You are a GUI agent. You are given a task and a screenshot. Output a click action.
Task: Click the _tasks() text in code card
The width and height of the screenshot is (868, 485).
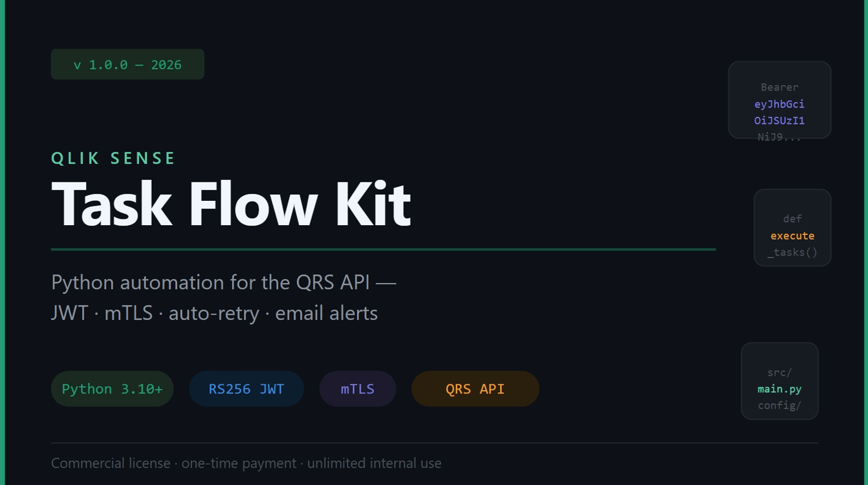pos(792,252)
